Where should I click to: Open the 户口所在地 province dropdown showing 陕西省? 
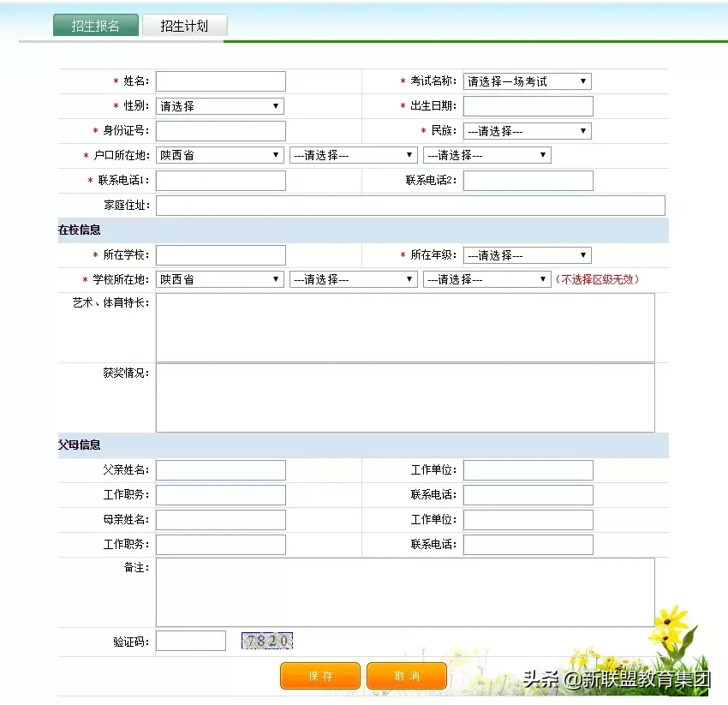point(219,155)
